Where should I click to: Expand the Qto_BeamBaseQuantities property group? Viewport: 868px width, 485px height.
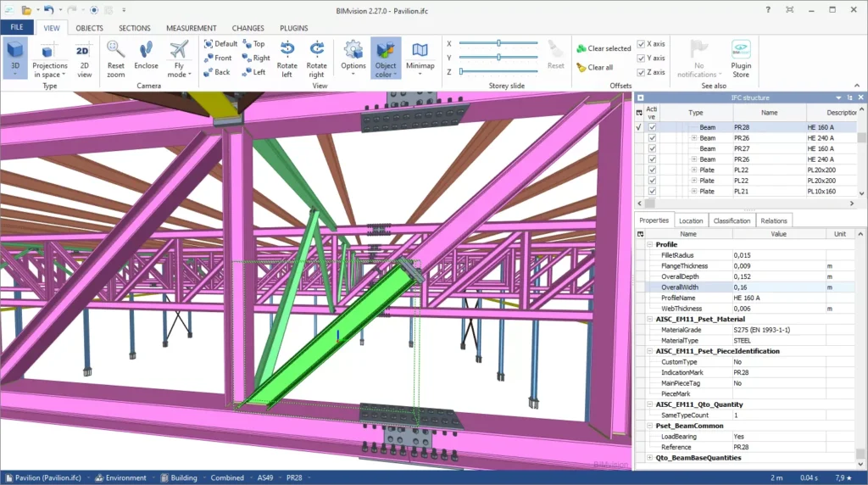click(x=649, y=458)
